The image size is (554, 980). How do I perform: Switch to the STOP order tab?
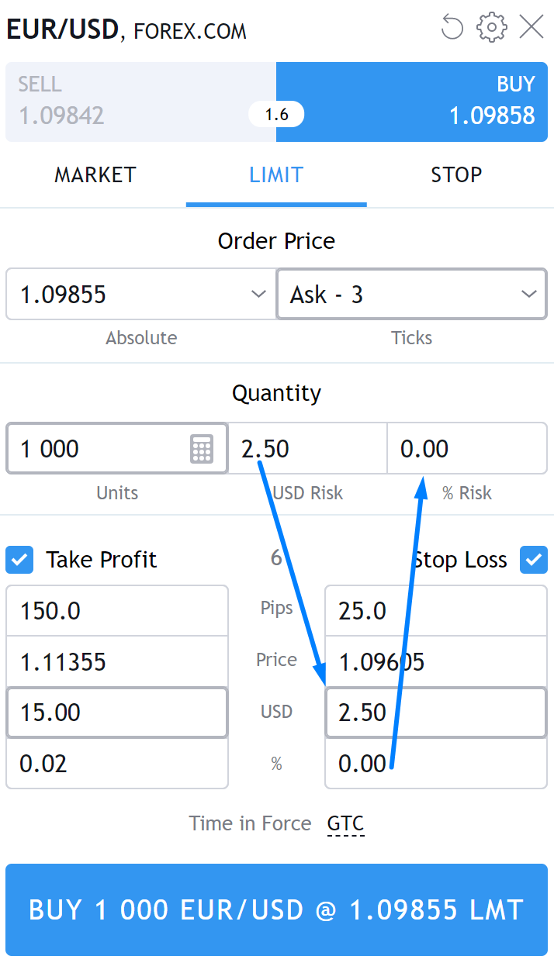(456, 175)
